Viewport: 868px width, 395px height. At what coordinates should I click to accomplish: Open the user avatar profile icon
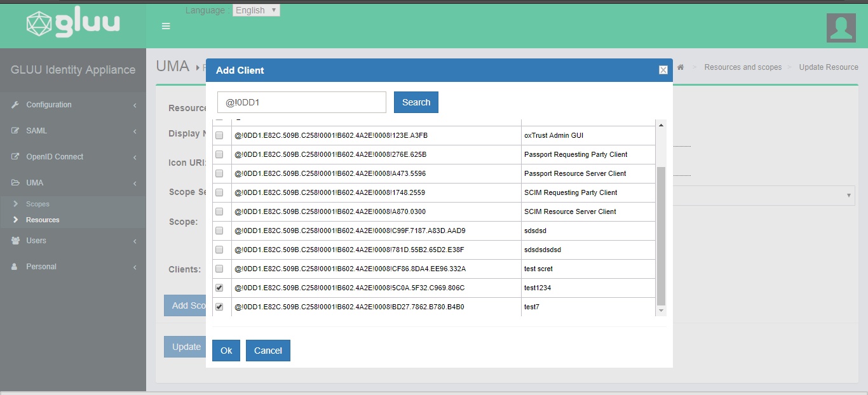(841, 28)
